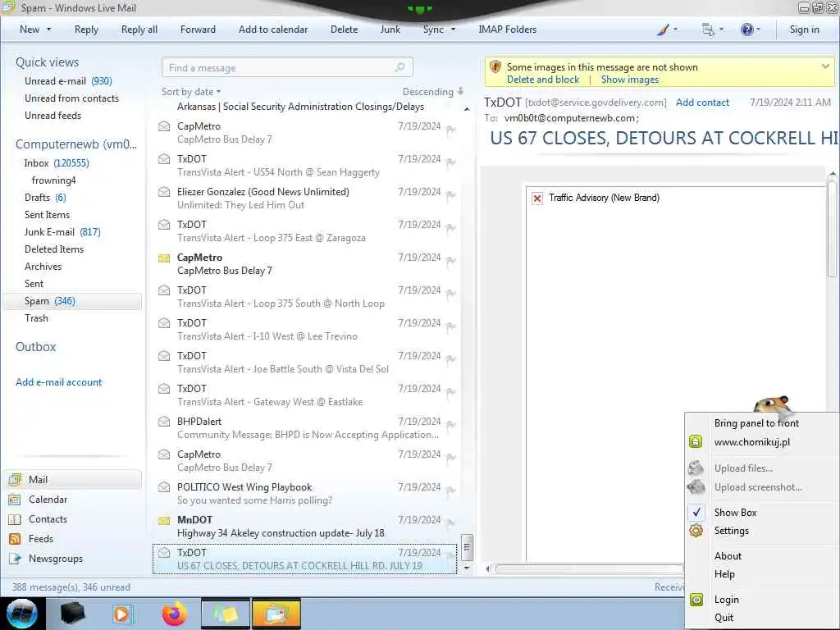Click the reading pane horizontal scrollbar

[589, 569]
